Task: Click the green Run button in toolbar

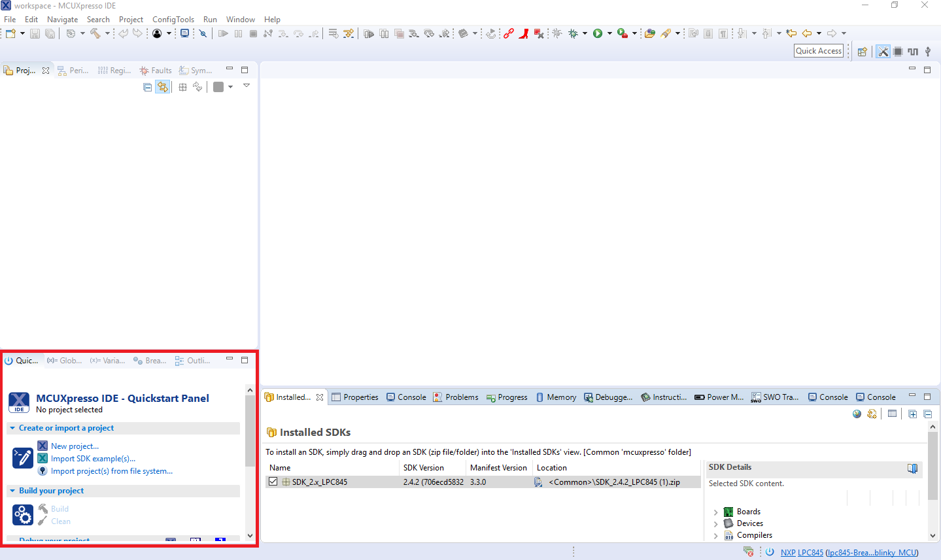Action: pyautogui.click(x=598, y=33)
